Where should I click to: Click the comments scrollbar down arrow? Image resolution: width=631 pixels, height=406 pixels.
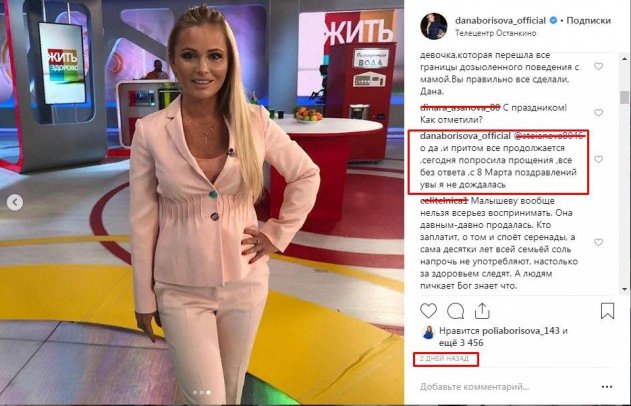tap(624, 289)
